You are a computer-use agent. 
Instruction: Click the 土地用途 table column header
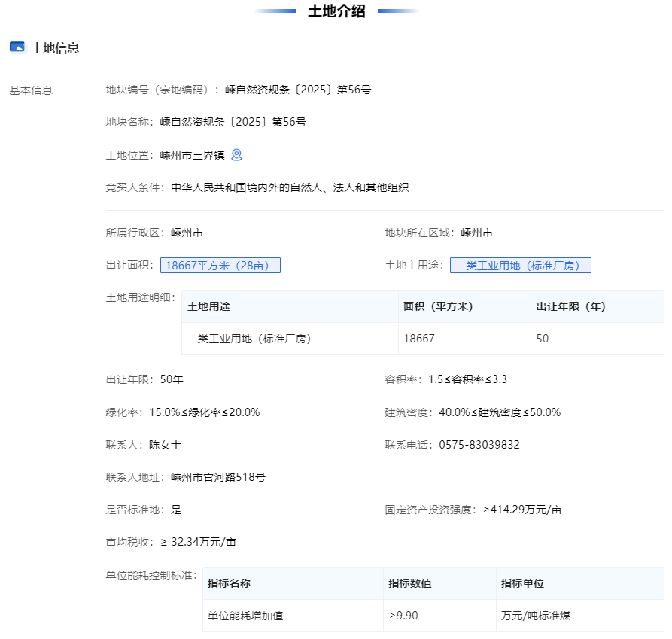[x=208, y=306]
